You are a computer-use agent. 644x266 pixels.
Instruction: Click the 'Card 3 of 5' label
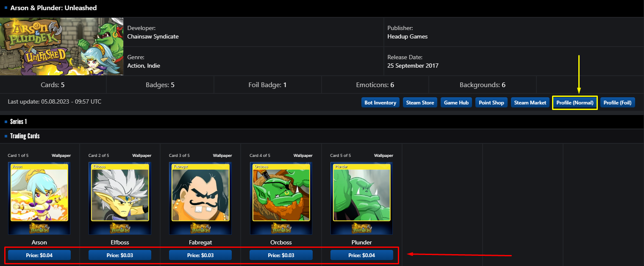pyautogui.click(x=179, y=156)
